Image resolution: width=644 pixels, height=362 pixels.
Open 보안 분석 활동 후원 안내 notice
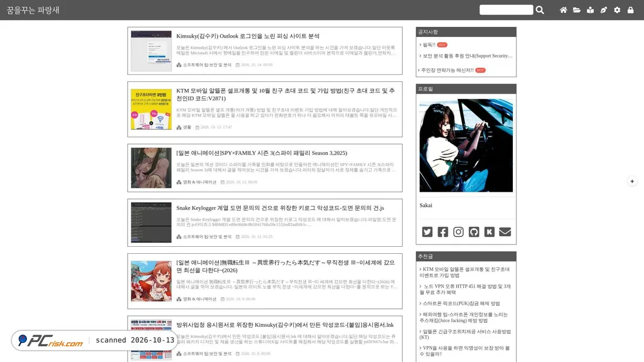pyautogui.click(x=467, y=56)
